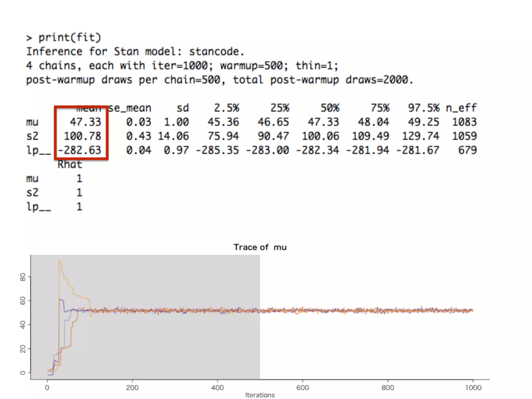Click the 97.5% column header
This screenshot has height=399, width=532.
pos(423,108)
